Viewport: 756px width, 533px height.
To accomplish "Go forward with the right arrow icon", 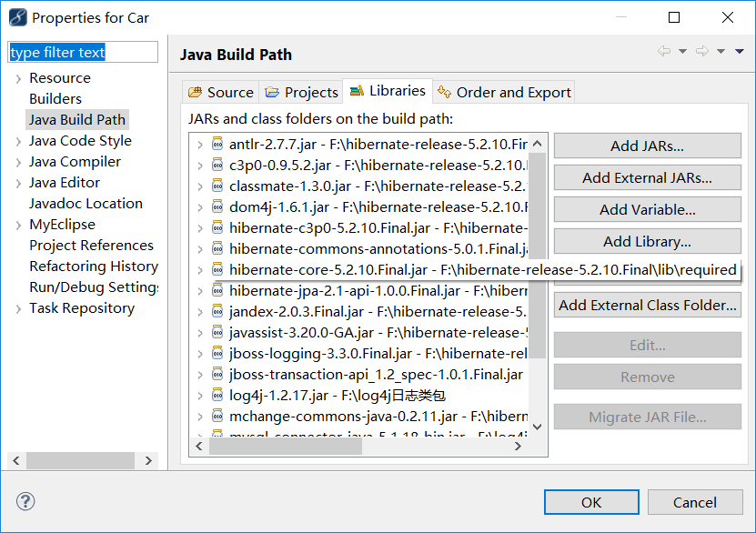I will pyautogui.click(x=702, y=51).
